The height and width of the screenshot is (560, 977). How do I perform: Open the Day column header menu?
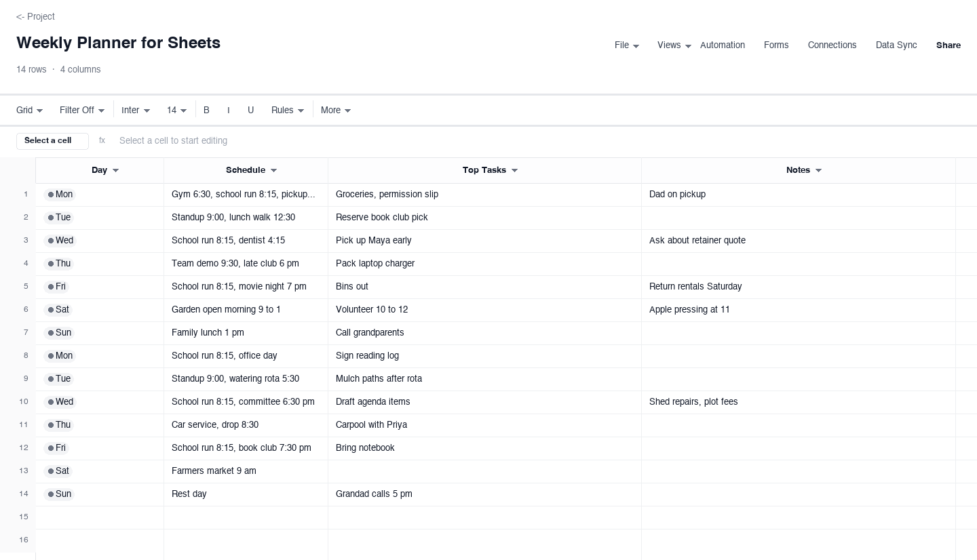pyautogui.click(x=115, y=170)
